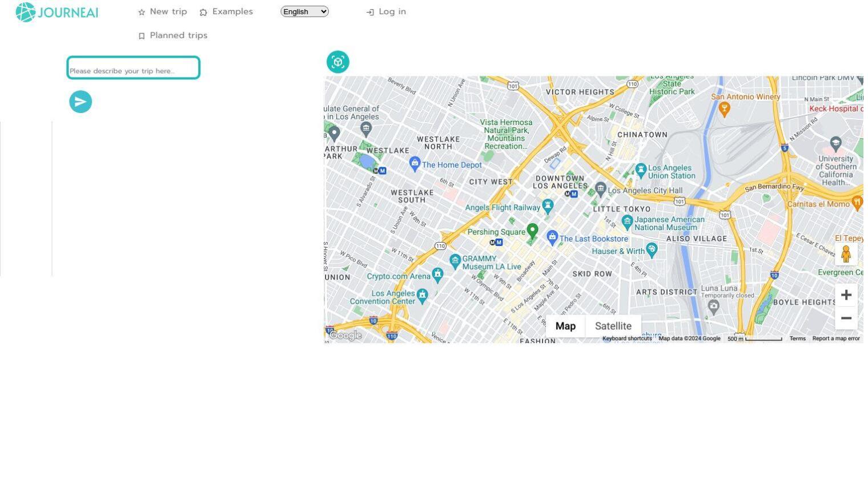Click the San Antonio Winery pin
Screen dimensions: 868x488
[724, 108]
